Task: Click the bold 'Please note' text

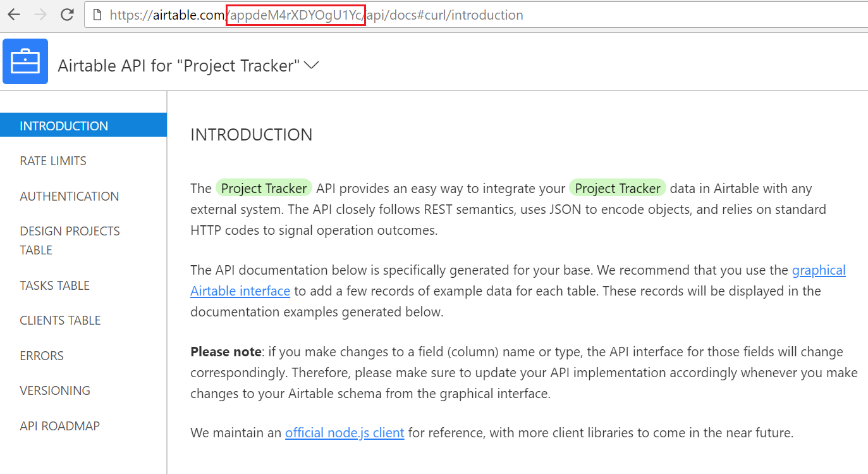Action: click(x=226, y=351)
